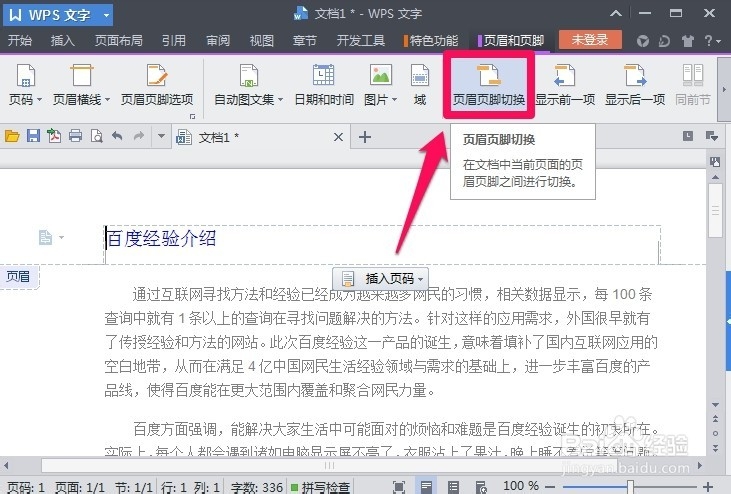Click 页眉页脚切换 switch button
The width and height of the screenshot is (731, 494).
point(489,86)
